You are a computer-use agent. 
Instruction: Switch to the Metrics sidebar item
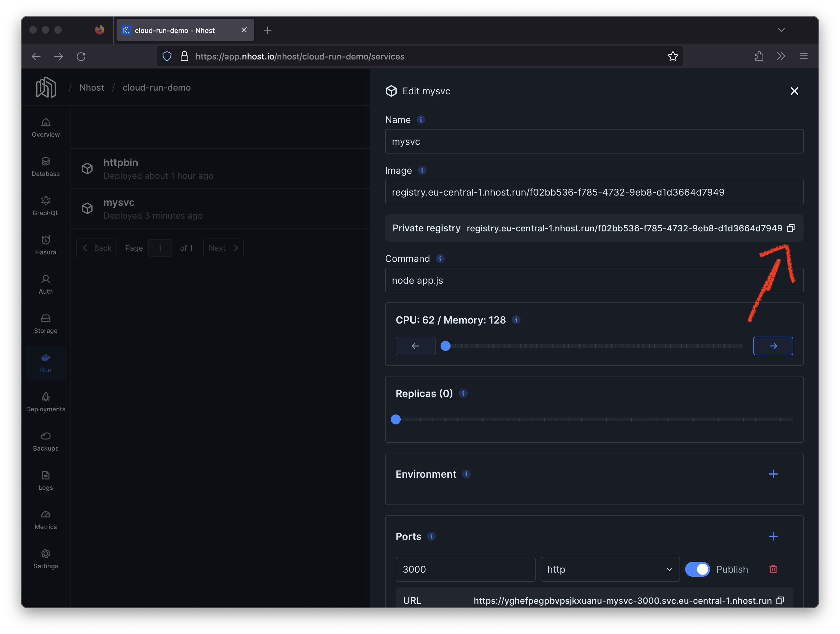click(45, 520)
